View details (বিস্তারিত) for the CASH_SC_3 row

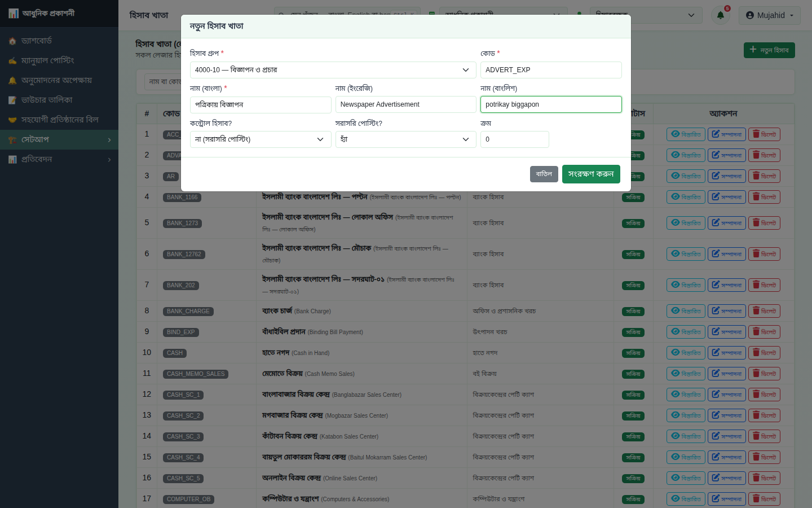[686, 436]
